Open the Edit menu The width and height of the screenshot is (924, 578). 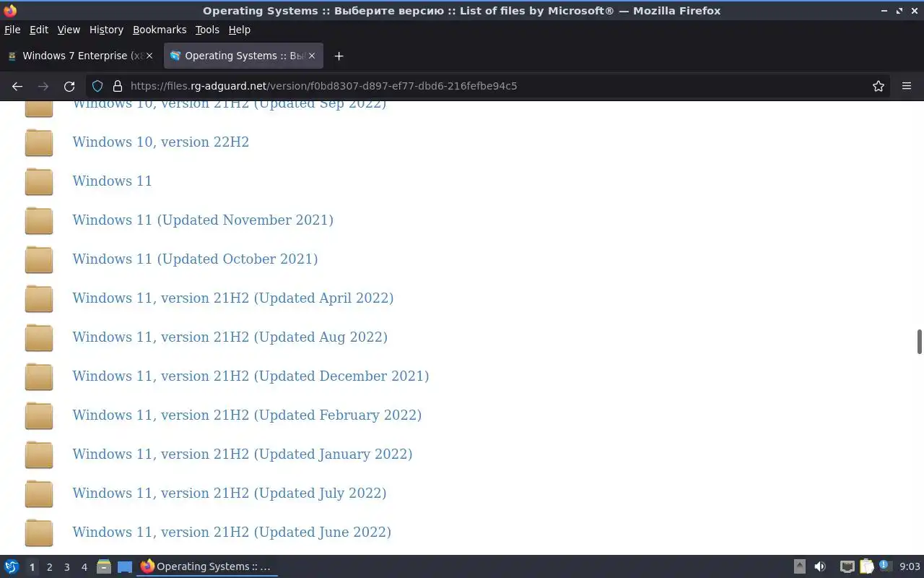point(39,30)
